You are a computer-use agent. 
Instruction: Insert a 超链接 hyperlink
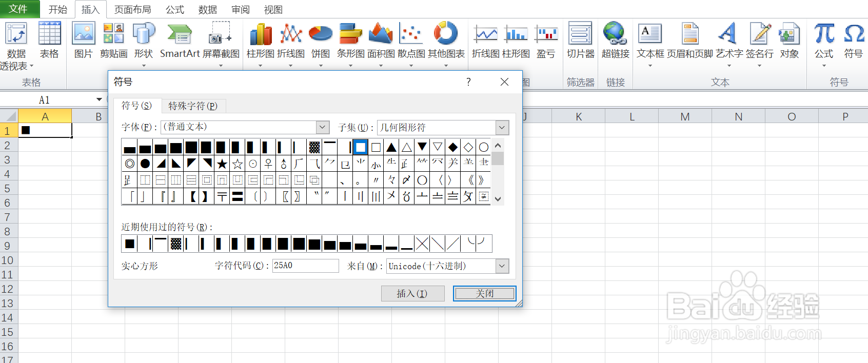point(615,41)
